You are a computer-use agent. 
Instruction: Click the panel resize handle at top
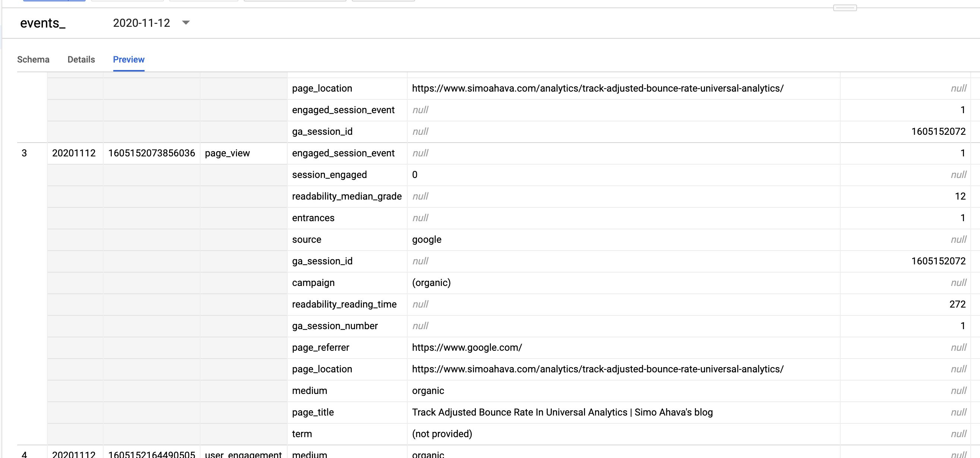845,7
